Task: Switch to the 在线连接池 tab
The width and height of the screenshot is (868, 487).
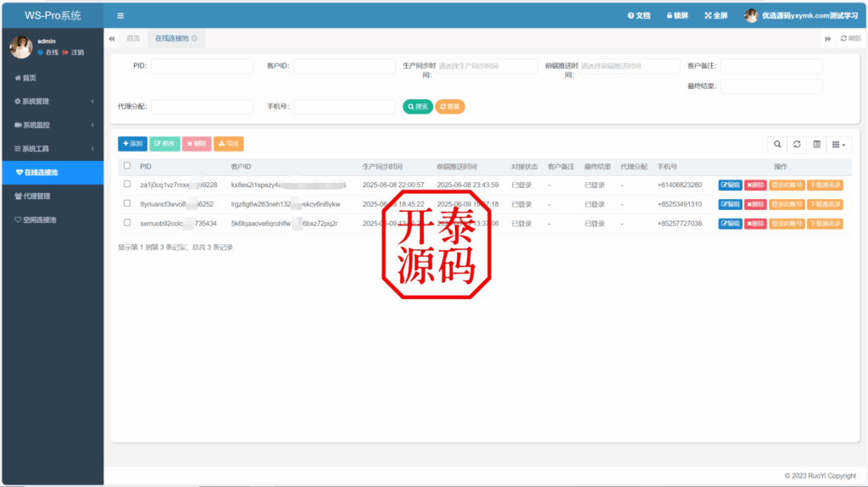Action: [x=171, y=38]
